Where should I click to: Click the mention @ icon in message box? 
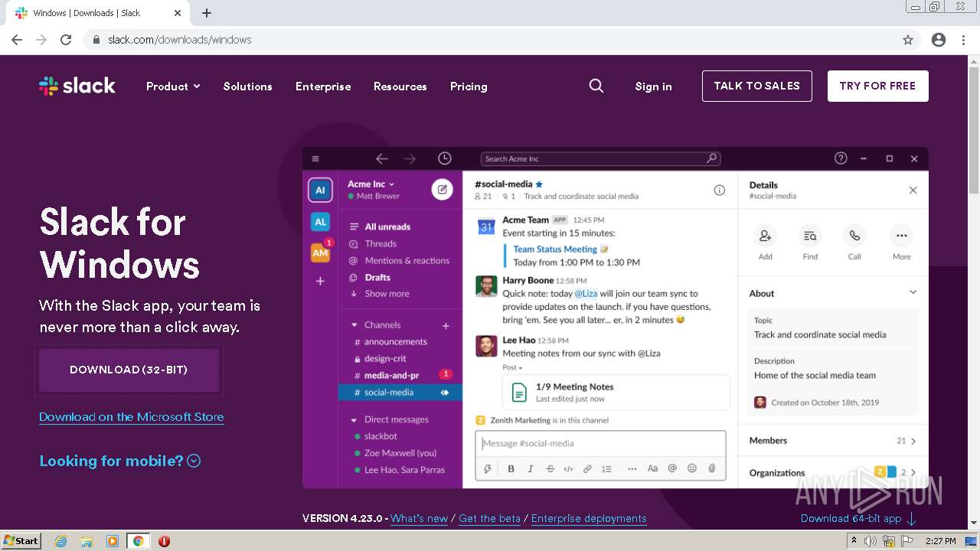pyautogui.click(x=672, y=468)
